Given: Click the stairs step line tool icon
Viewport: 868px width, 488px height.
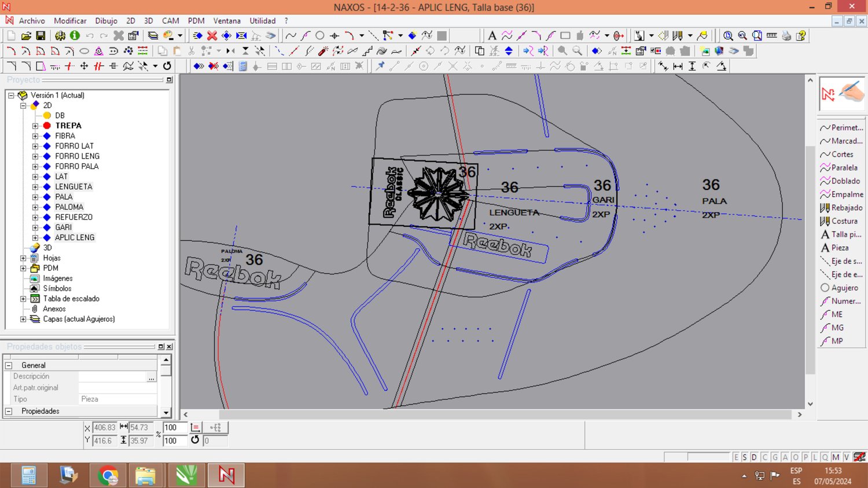Looking at the screenshot, I should click(367, 51).
